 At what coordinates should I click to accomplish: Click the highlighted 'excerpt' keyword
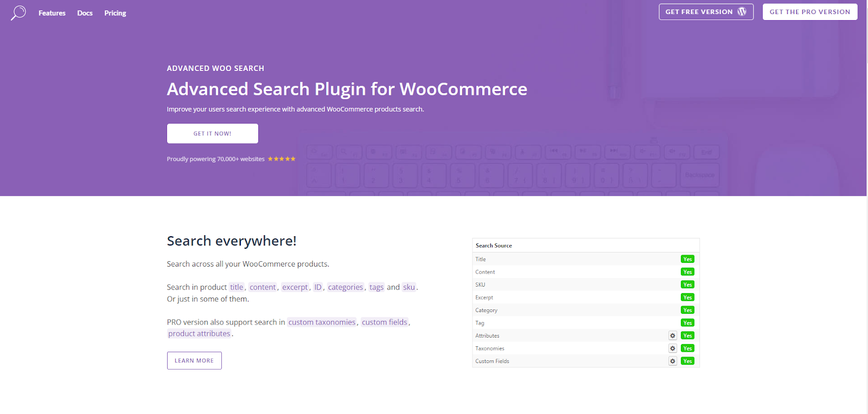coord(295,287)
